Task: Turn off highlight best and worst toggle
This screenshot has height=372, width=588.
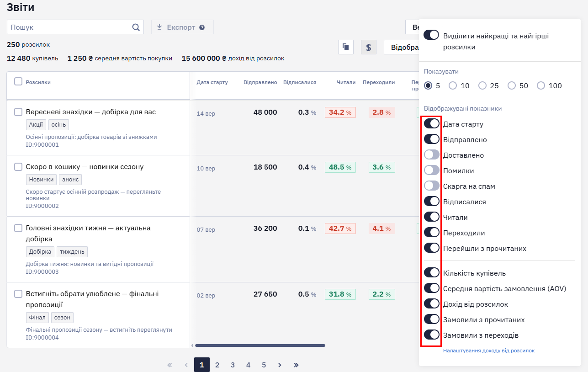Action: 431,35
